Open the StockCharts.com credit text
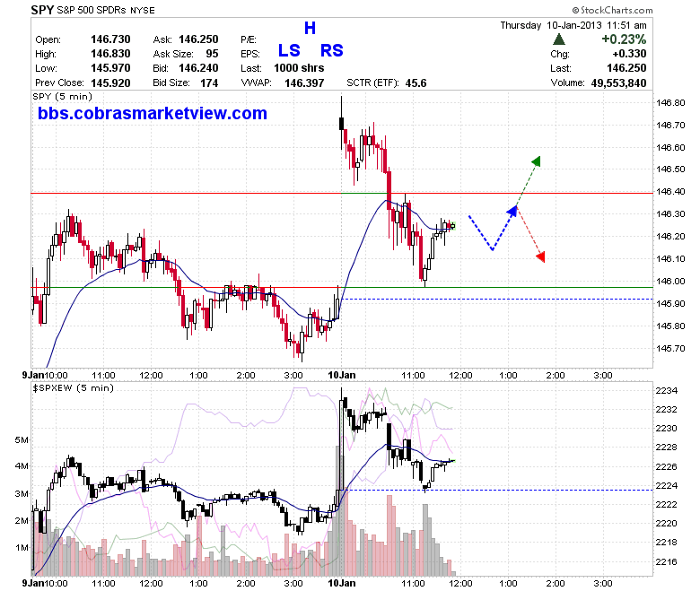The width and height of the screenshot is (700, 591). (612, 10)
